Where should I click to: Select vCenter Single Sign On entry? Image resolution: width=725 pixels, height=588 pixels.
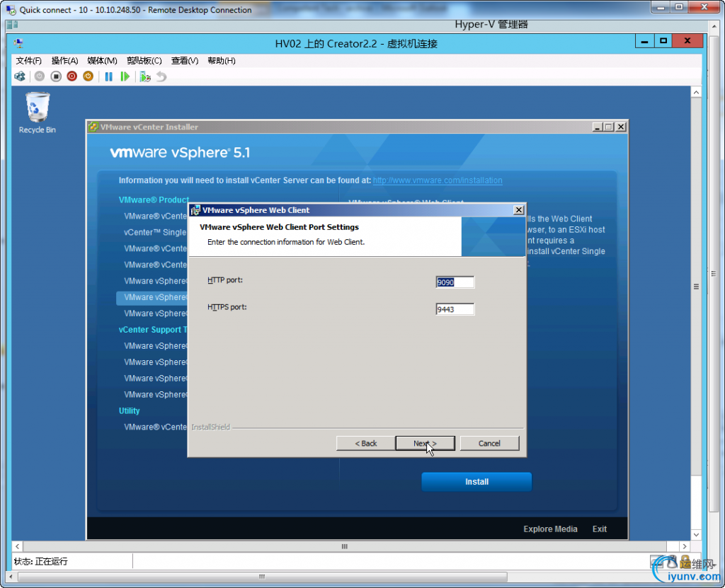155,232
